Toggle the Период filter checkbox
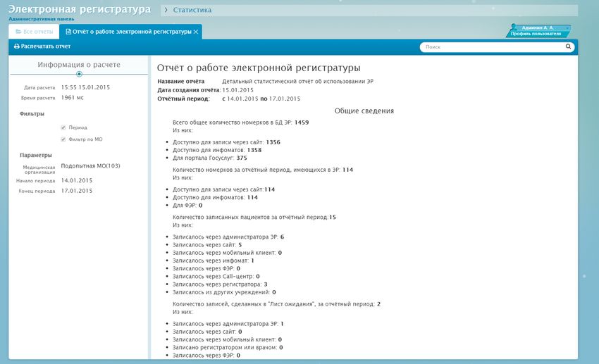This screenshot has height=364, width=599. pyautogui.click(x=63, y=127)
